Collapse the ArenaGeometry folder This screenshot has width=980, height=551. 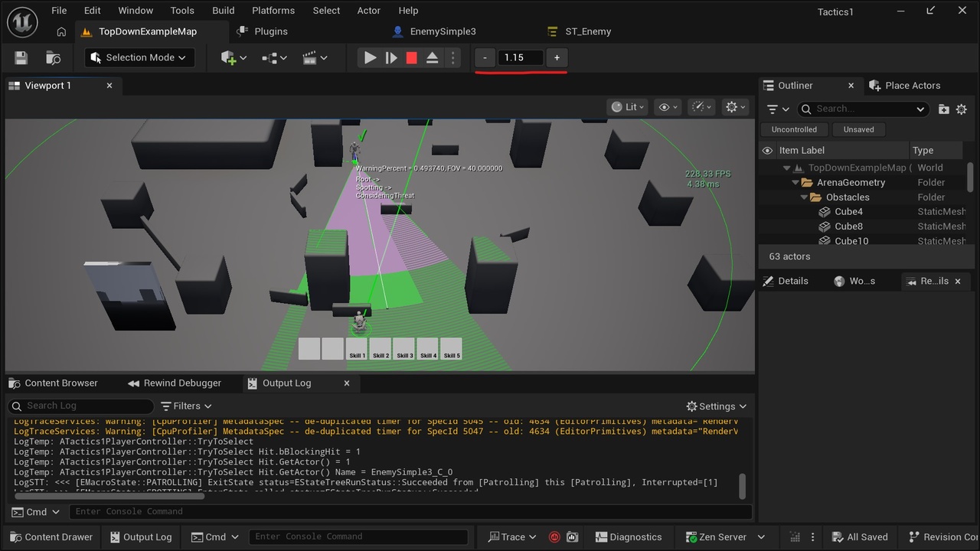(795, 183)
